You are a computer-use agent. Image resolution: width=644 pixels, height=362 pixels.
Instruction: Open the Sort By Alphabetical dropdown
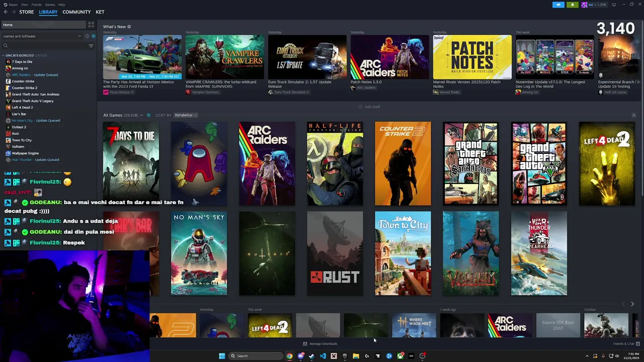[x=185, y=115]
